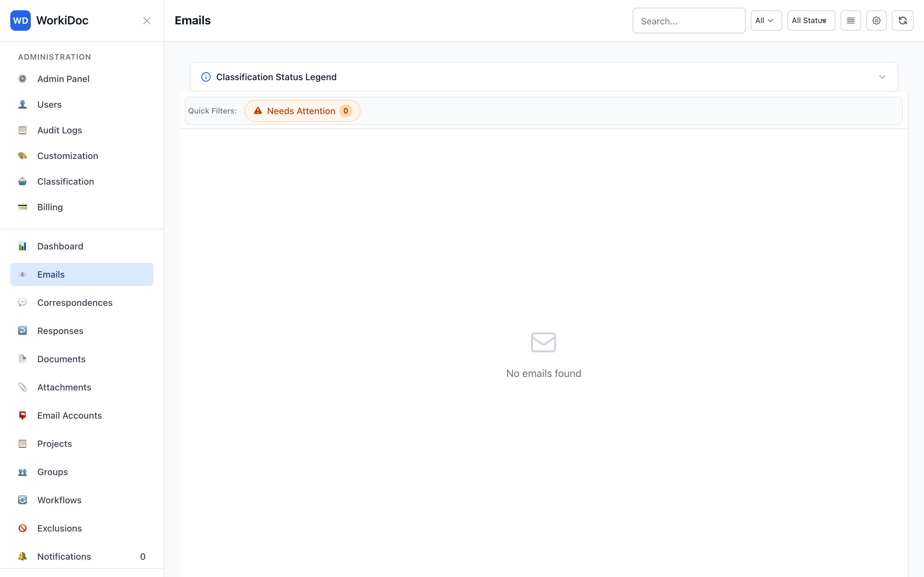The width and height of the screenshot is (924, 577).
Task: Expand the Classification Status Legend
Action: 882,77
